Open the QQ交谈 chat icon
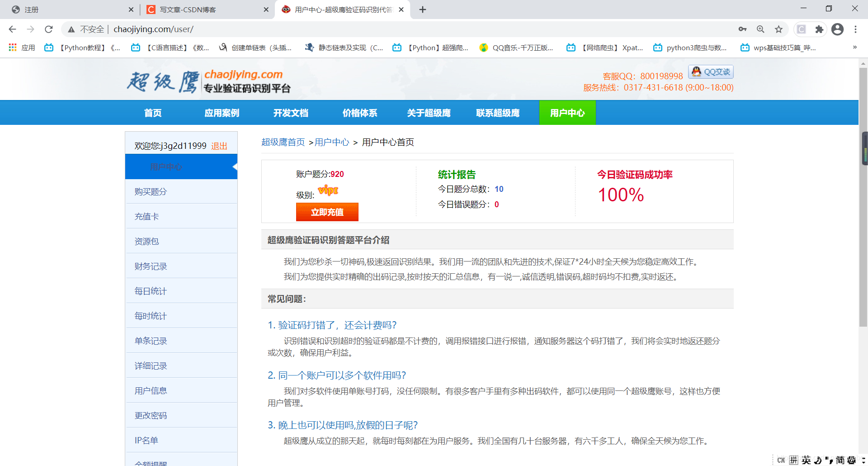 coord(710,71)
